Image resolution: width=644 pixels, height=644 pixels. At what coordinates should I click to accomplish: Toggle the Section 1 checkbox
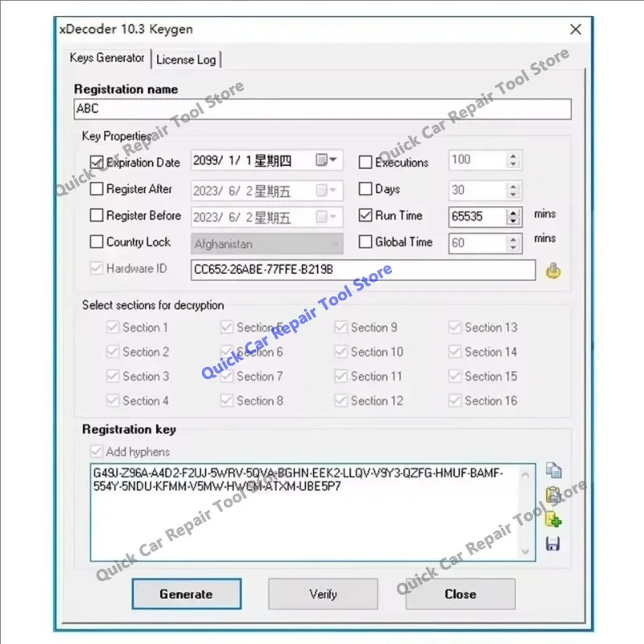point(113,328)
